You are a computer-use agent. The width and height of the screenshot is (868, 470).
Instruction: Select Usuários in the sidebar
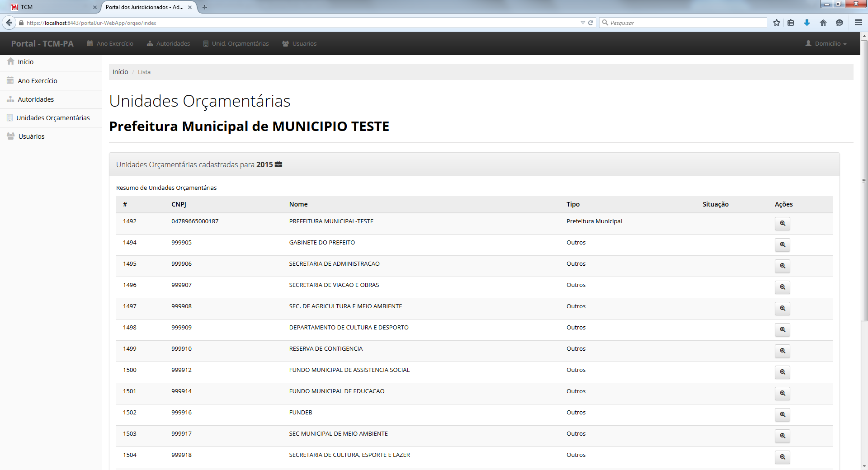(x=51, y=136)
